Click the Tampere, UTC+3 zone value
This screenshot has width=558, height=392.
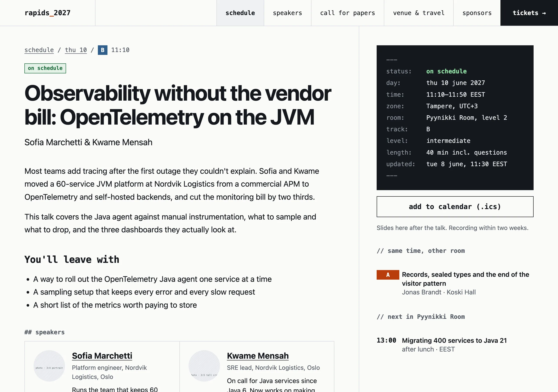(x=452, y=106)
